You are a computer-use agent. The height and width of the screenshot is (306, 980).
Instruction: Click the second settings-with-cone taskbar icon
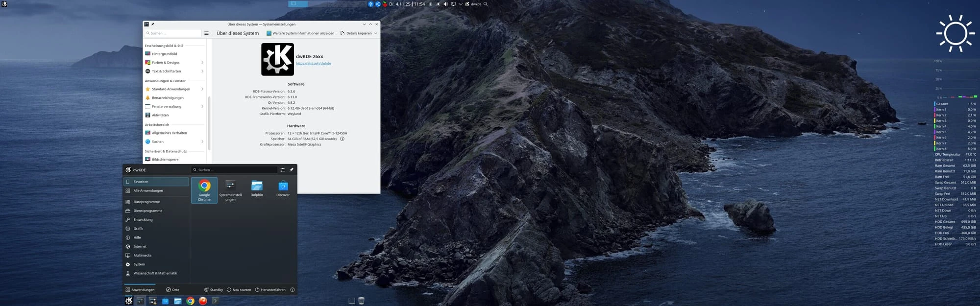pyautogui.click(x=153, y=301)
